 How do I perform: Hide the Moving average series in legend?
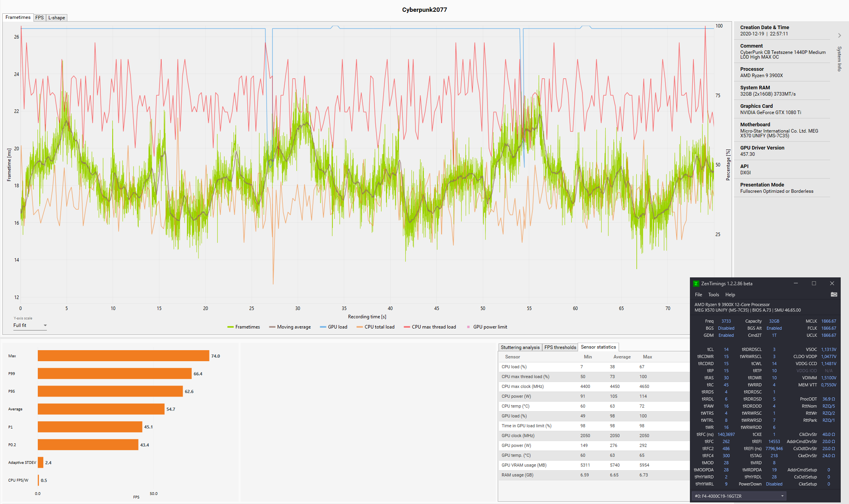click(293, 327)
